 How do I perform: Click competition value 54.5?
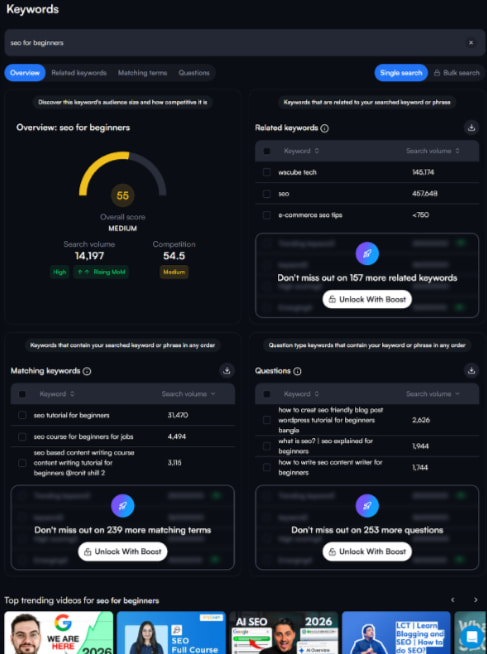tap(174, 256)
